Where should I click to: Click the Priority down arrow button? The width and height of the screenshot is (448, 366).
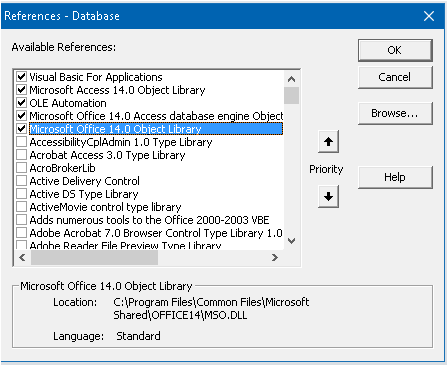328,197
